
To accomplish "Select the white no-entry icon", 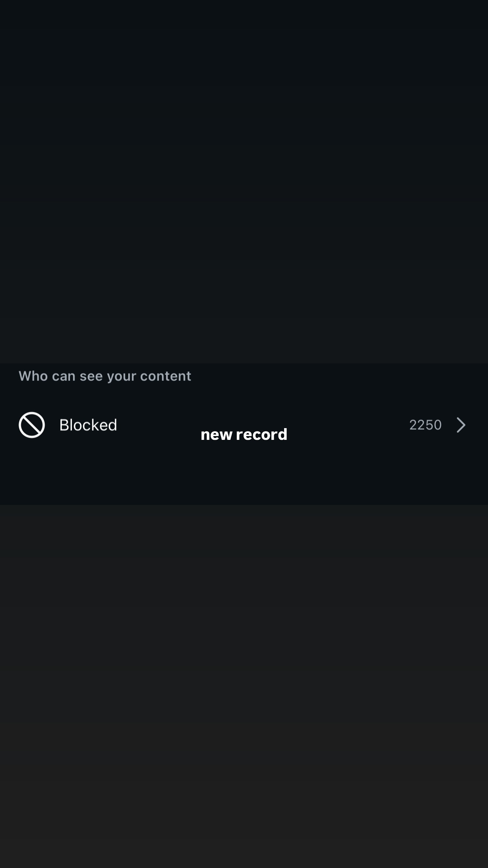I will (32, 425).
